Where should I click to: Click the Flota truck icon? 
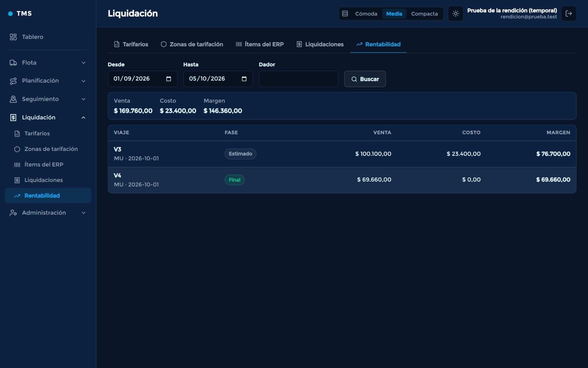click(13, 63)
